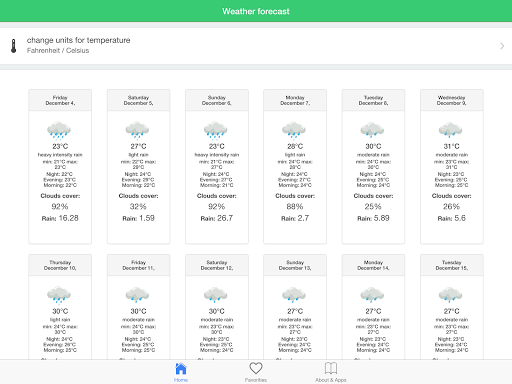Image resolution: width=512 pixels, height=384 pixels.
Task: Select the Saturday December 5 header
Action: click(138, 100)
